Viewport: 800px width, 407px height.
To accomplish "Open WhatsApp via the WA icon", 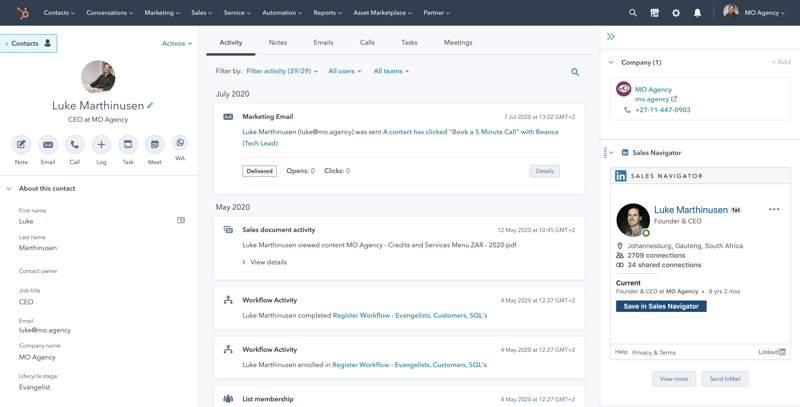I will point(180,142).
